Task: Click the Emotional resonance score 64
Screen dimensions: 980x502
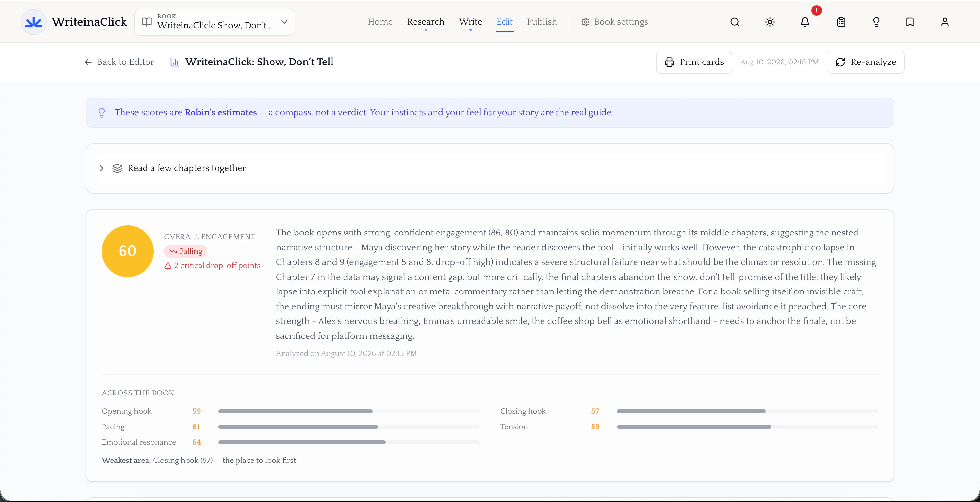Action: coord(196,442)
